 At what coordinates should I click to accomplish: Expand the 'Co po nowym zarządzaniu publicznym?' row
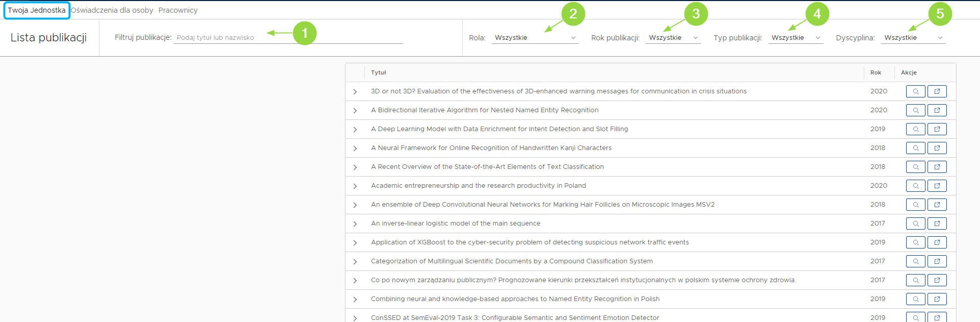(x=355, y=281)
